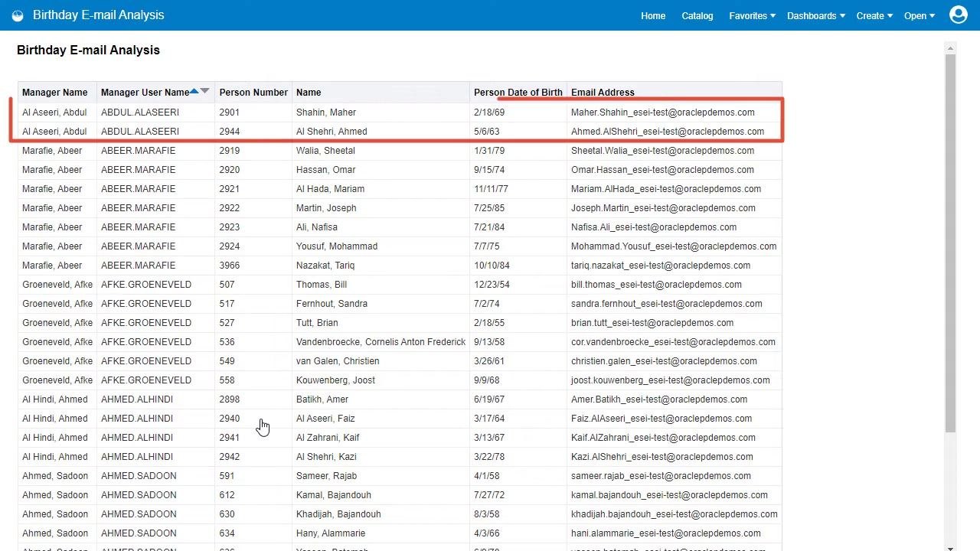This screenshot has width=980, height=551.
Task: Select Vandenbroecke, Cornelis Anton Frederick
Action: (x=381, y=342)
